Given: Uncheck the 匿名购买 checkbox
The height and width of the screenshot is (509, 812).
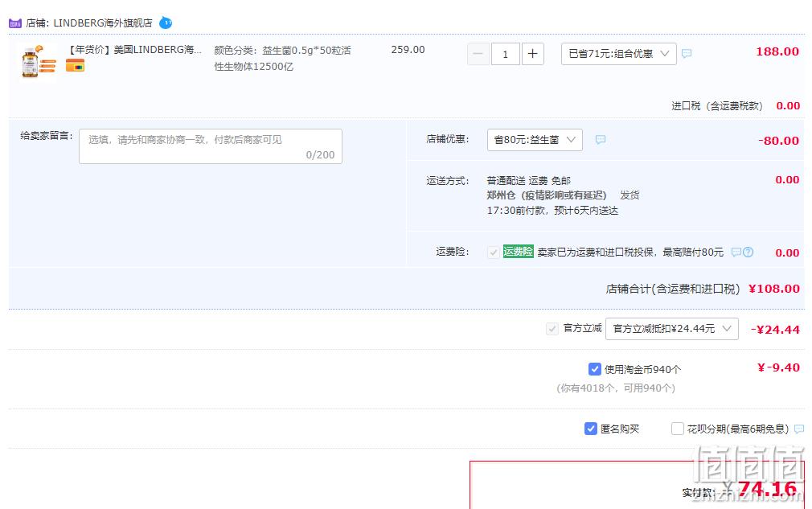Looking at the screenshot, I should click(x=590, y=429).
